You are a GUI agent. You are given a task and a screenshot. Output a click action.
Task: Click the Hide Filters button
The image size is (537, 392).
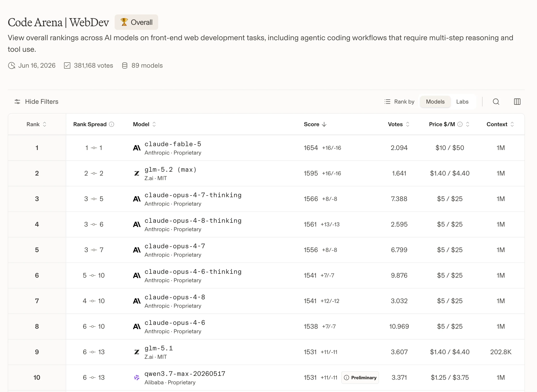(36, 102)
